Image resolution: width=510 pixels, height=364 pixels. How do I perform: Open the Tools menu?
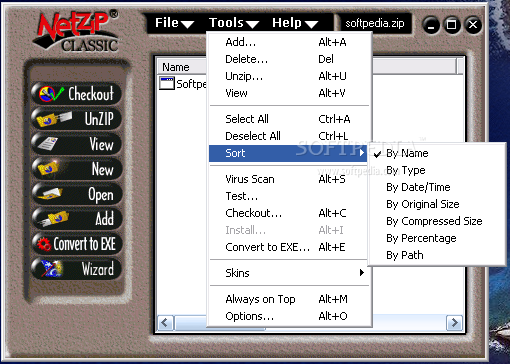pyautogui.click(x=234, y=23)
